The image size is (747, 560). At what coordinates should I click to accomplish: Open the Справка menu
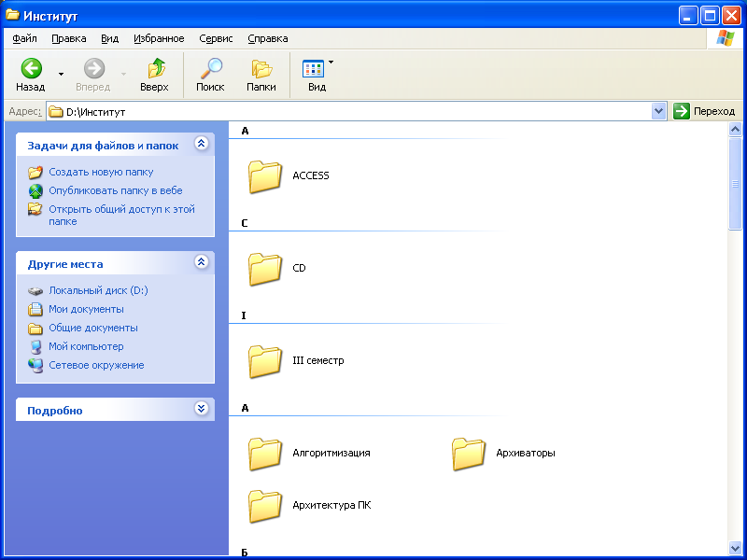point(268,38)
